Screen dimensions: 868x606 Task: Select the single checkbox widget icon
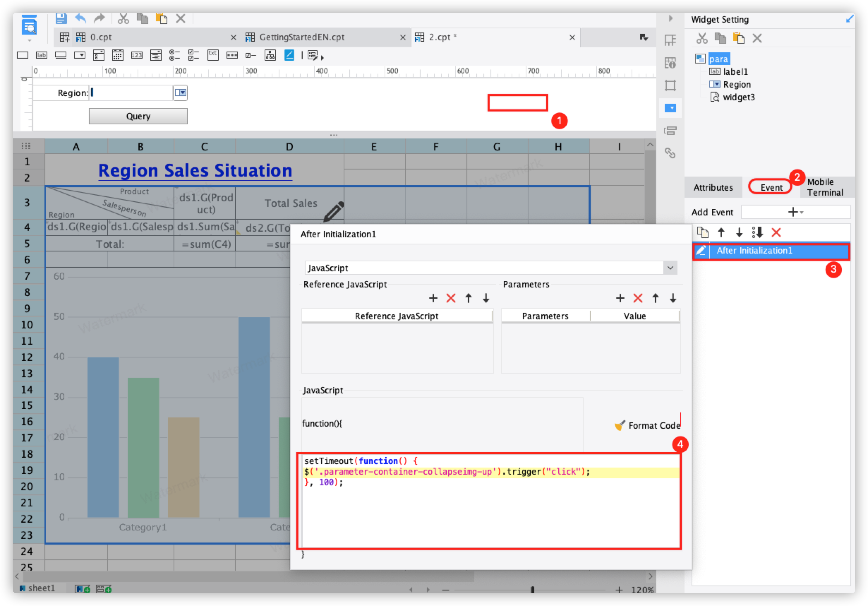[x=250, y=55]
